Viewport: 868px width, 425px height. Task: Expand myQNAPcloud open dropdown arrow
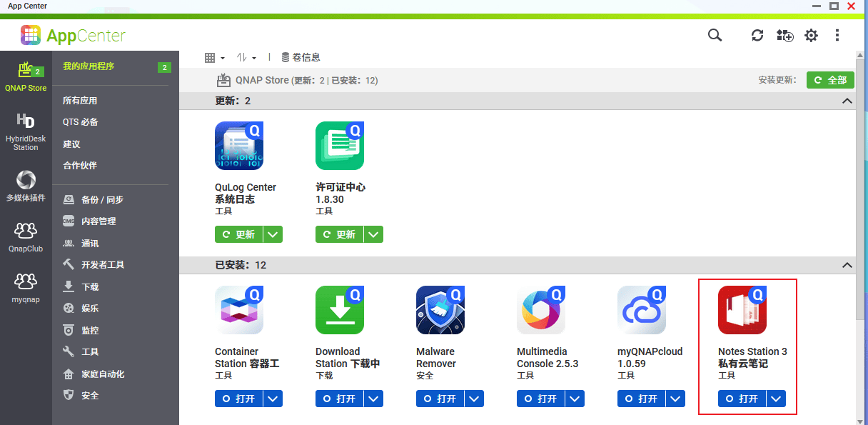pyautogui.click(x=676, y=399)
